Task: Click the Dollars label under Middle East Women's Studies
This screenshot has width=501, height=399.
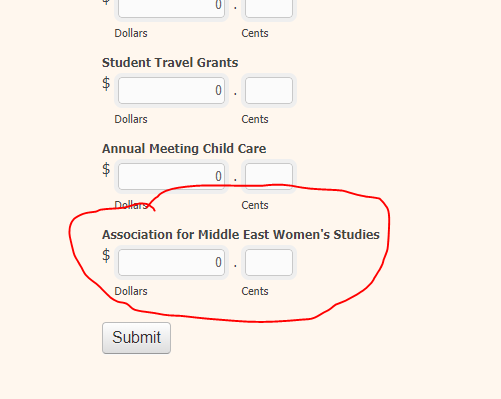Action: (x=131, y=291)
